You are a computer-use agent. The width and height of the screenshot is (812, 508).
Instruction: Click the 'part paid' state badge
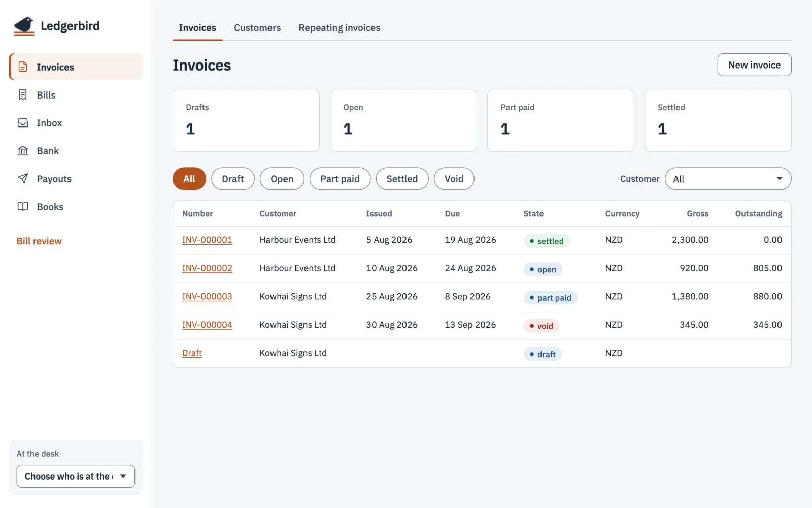[551, 298]
